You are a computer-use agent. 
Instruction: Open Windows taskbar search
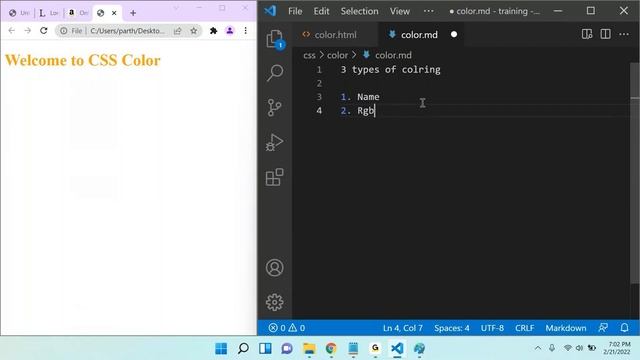tap(243, 349)
